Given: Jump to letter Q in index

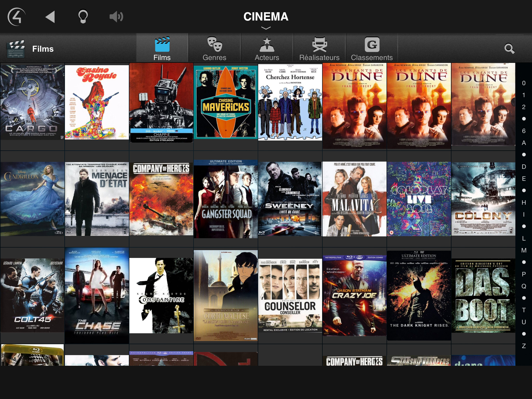Looking at the screenshot, I should coord(524,286).
